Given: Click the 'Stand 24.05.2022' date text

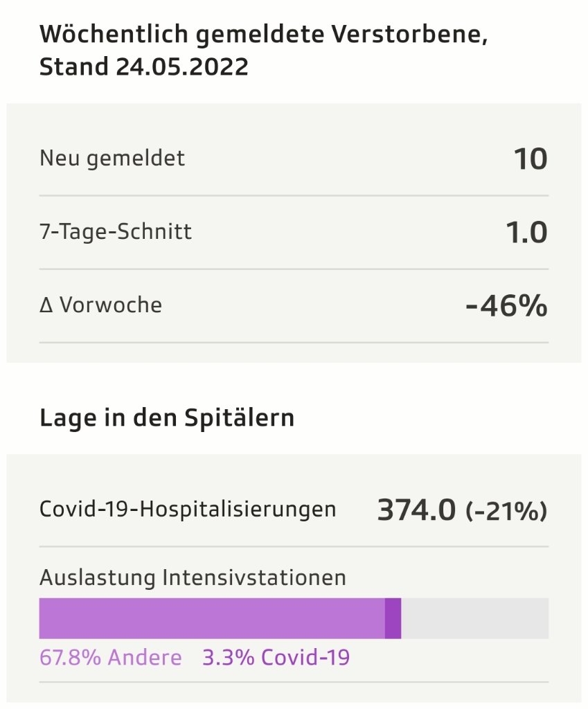Looking at the screenshot, I should 143,68.
